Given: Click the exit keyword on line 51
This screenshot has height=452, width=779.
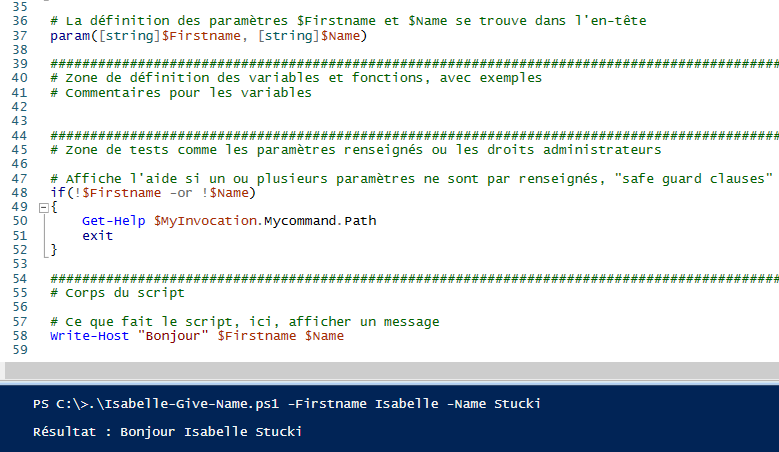Looking at the screenshot, I should pyautogui.click(x=97, y=235).
